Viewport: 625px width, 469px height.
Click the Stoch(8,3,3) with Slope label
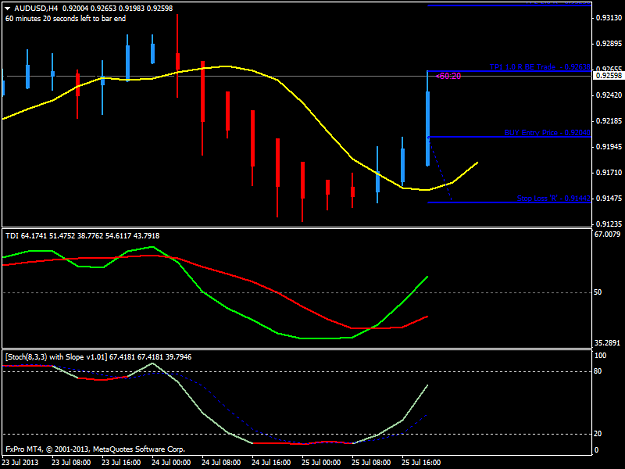pyautogui.click(x=98, y=357)
